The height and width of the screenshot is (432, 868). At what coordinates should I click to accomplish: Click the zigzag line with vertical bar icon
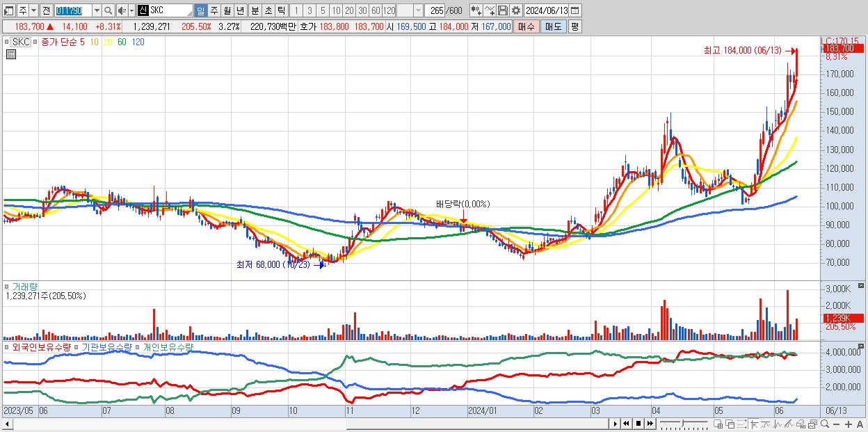tap(778, 424)
